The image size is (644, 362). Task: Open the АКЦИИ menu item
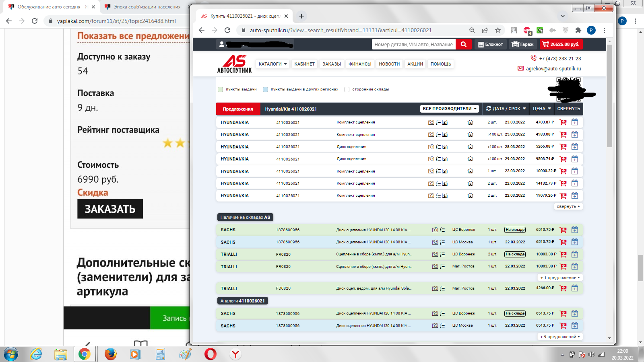pyautogui.click(x=415, y=64)
